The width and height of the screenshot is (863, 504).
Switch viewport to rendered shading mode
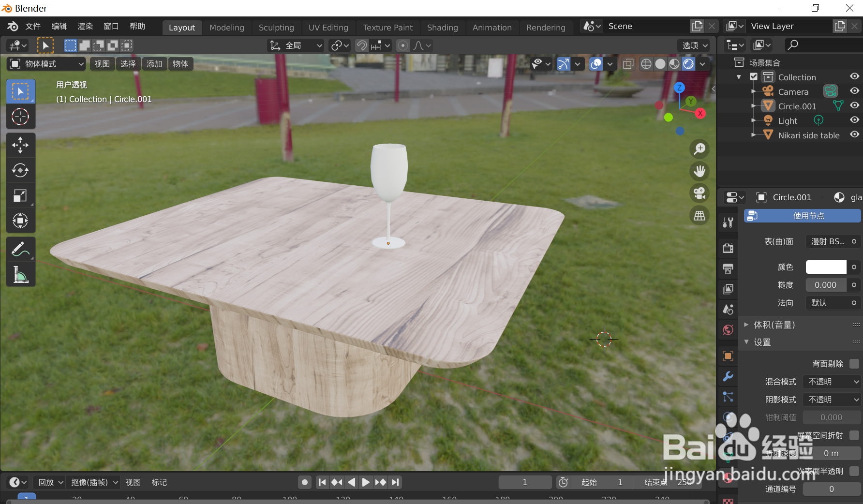(x=688, y=63)
